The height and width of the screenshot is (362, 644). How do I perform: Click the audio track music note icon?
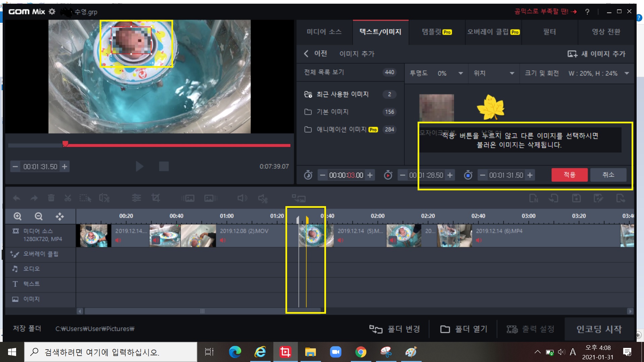point(15,269)
